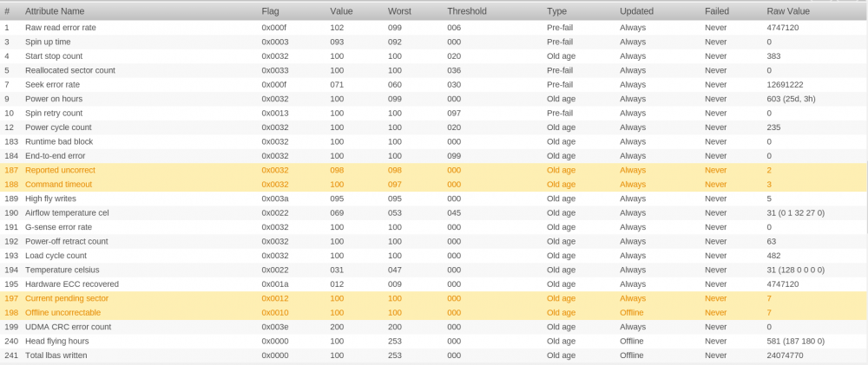
Task: Click the Worst column header
Action: [x=399, y=11]
